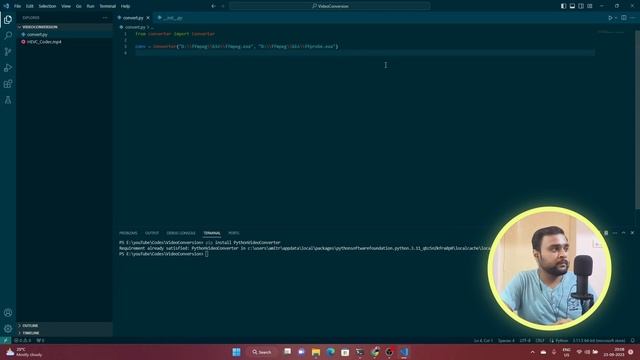The height and width of the screenshot is (360, 640).
Task: Toggle the secondary side bar layout
Action: point(581,6)
